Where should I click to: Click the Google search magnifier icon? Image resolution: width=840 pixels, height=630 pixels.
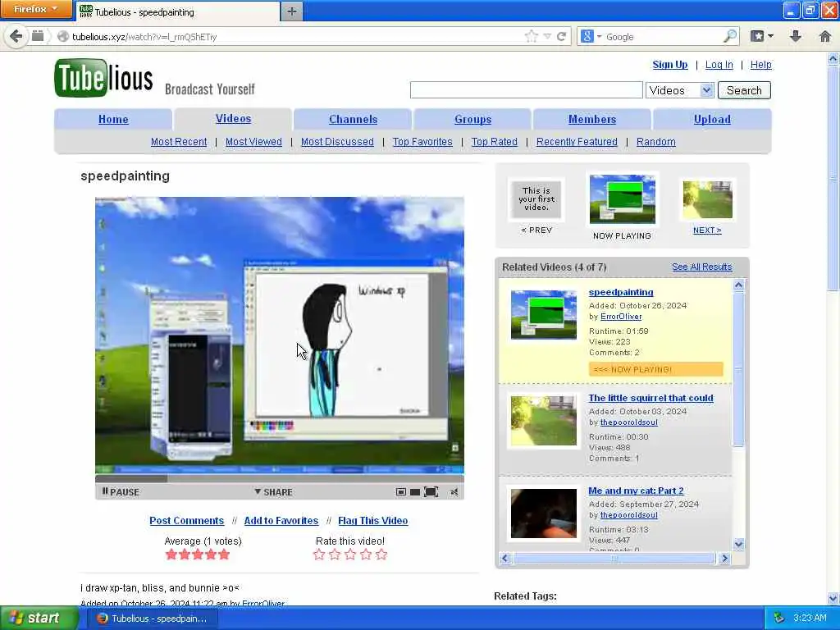730,36
